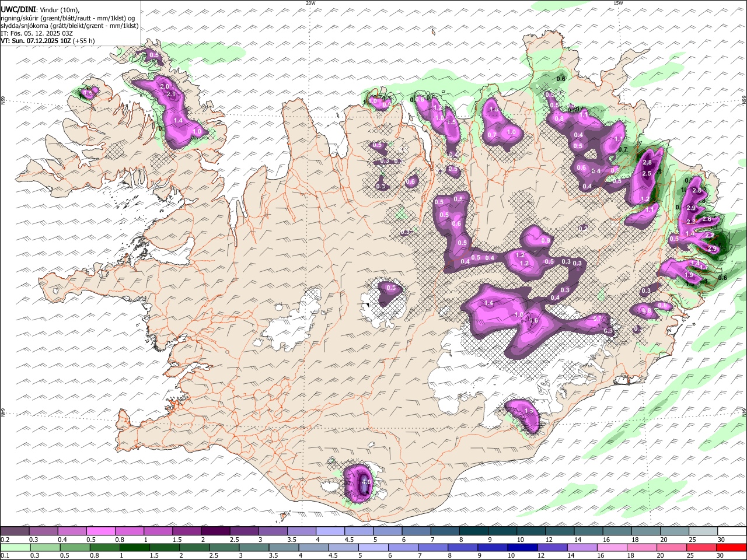The width and height of the screenshot is (747, 560).
Task: Click the 1.8 snowfall value on the north coast
Action: [493, 109]
